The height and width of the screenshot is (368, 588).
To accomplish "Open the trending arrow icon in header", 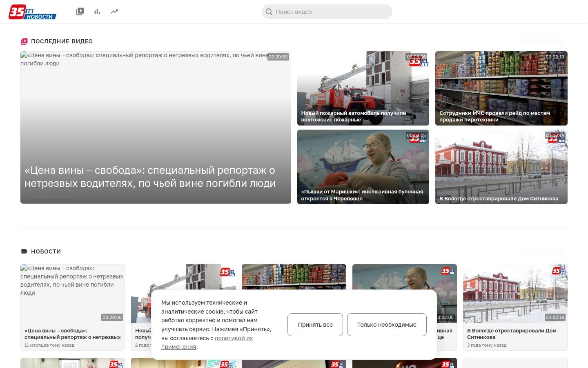I will [114, 11].
